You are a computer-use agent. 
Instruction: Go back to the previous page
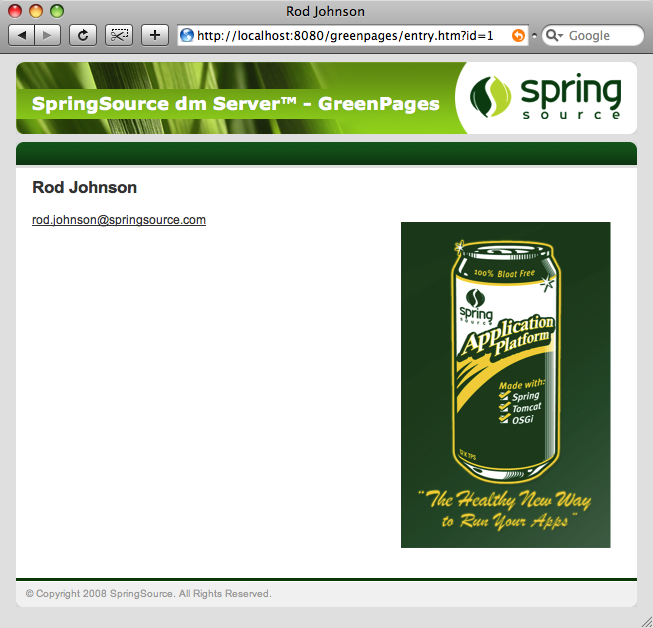22,35
